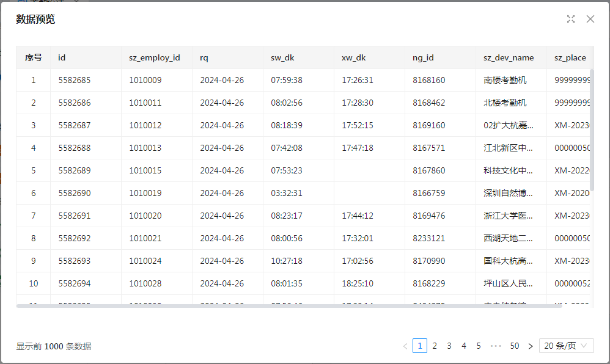Click the sz_employ_id column header
The width and height of the screenshot is (610, 364).
tap(155, 57)
